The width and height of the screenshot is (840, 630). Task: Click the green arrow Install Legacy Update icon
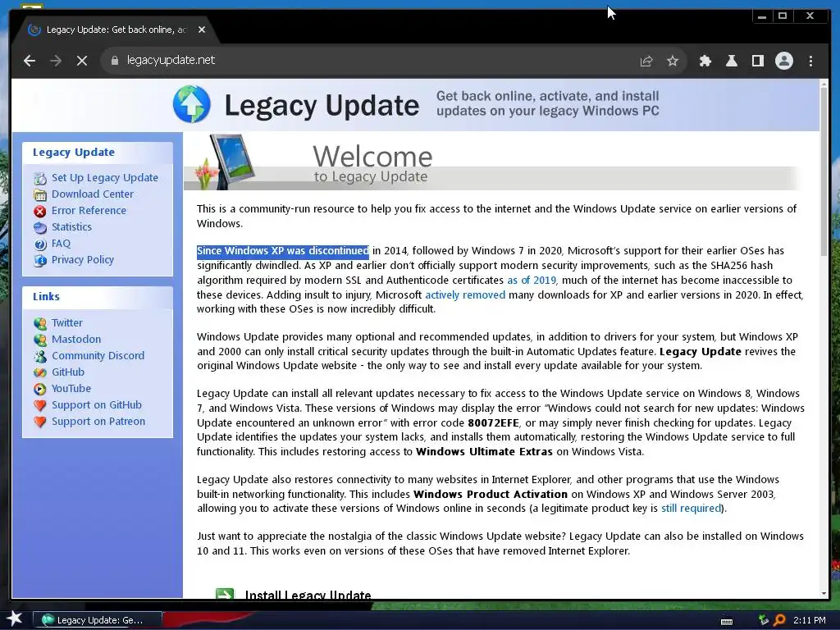(x=225, y=594)
